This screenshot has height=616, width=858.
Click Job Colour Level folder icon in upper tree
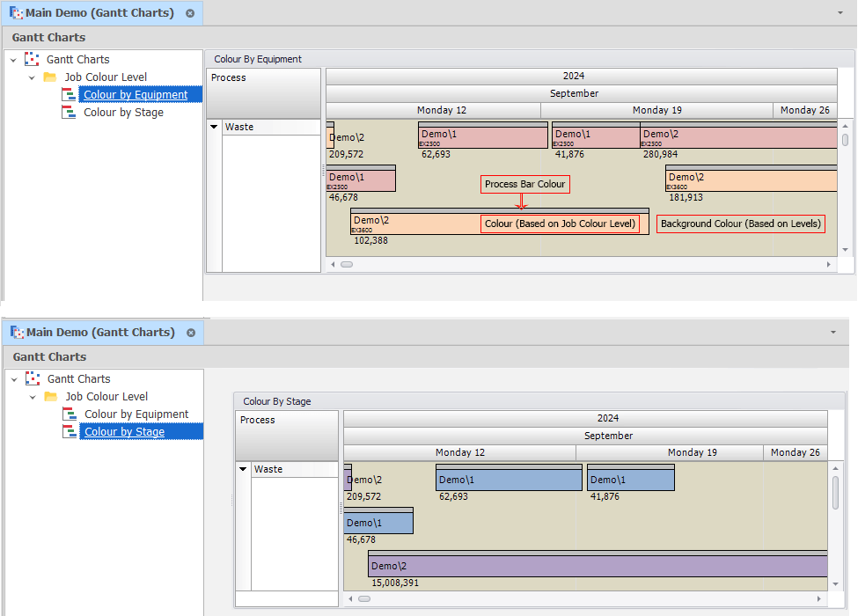[x=50, y=77]
